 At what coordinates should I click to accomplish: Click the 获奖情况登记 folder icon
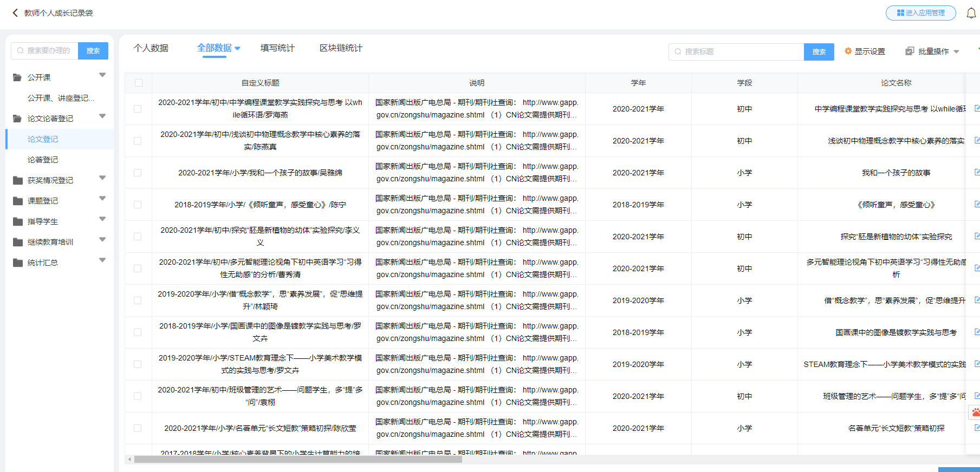[17, 180]
